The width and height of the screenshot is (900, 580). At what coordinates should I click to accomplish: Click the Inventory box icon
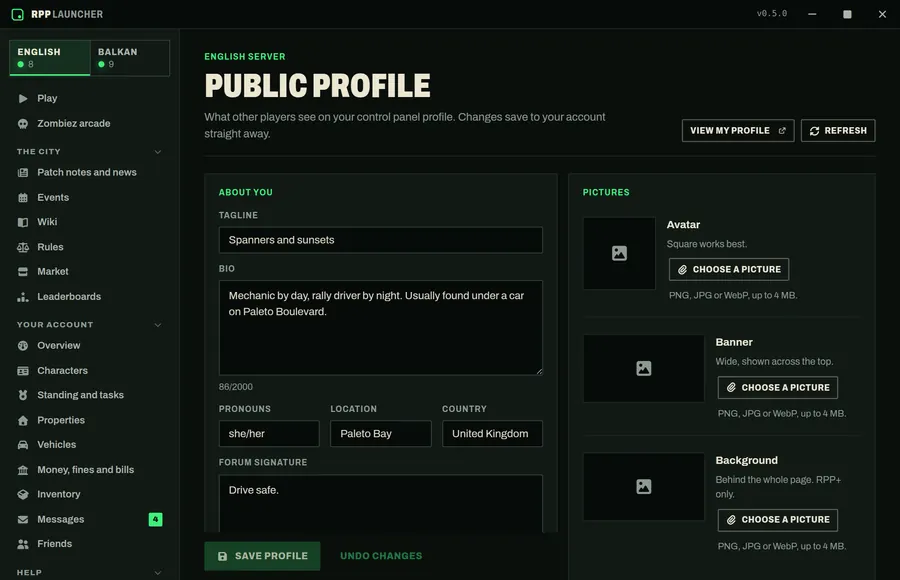coord(23,494)
